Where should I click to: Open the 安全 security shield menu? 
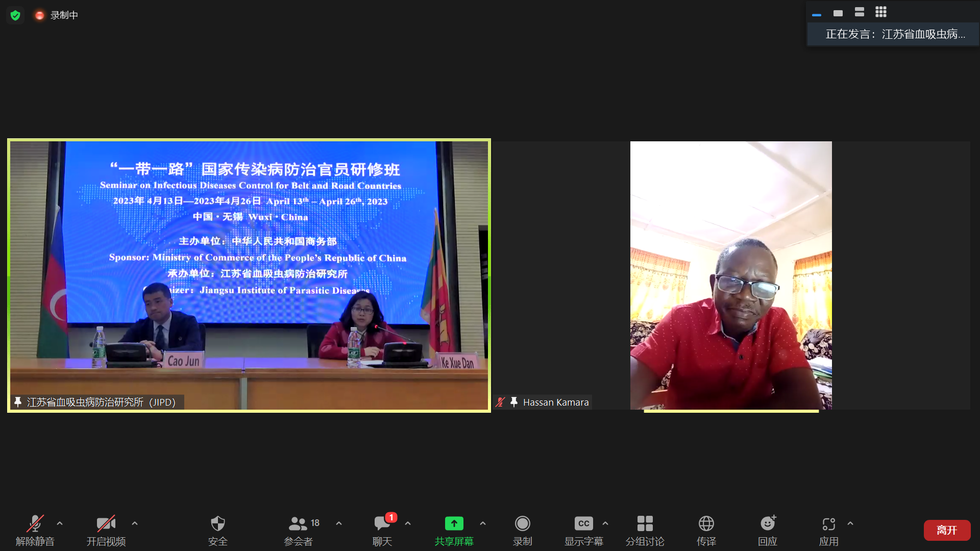[218, 531]
